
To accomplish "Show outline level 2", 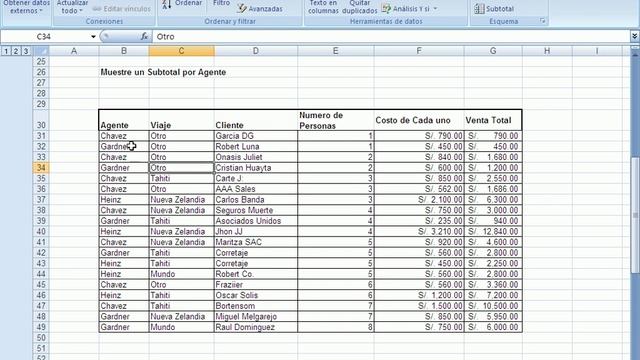I will (x=16, y=51).
